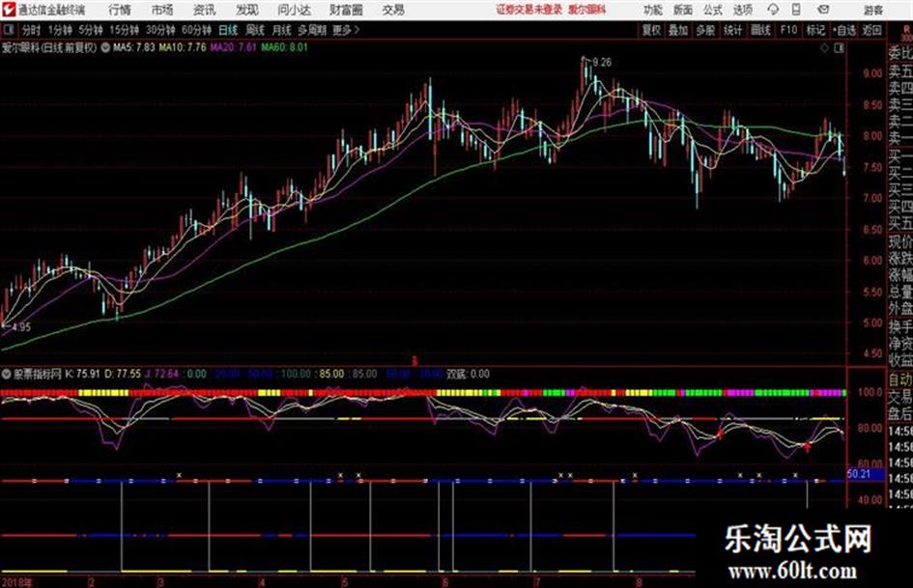Screen dimensions: 913x588
Task: Click the 证券交易未登录 login link
Action: (528, 10)
